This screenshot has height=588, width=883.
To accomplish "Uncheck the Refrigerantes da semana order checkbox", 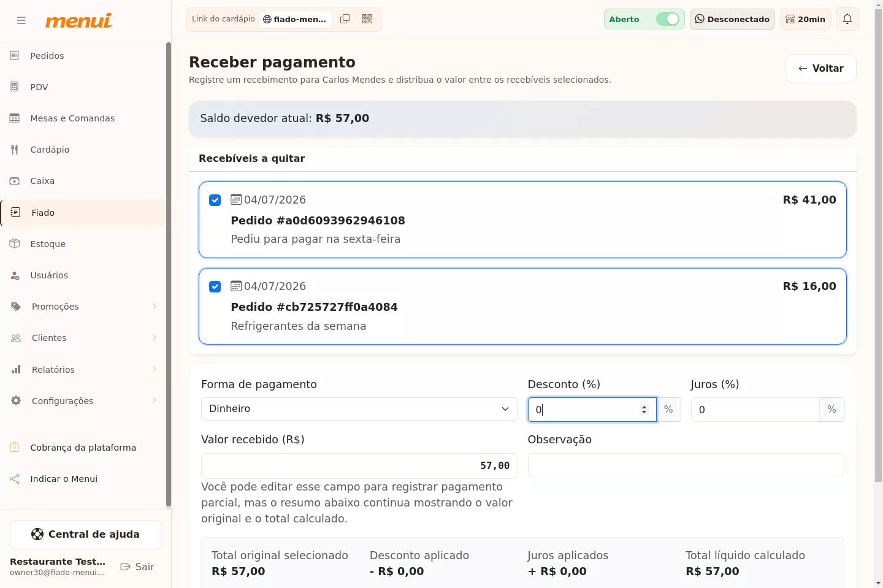I will tap(215, 287).
